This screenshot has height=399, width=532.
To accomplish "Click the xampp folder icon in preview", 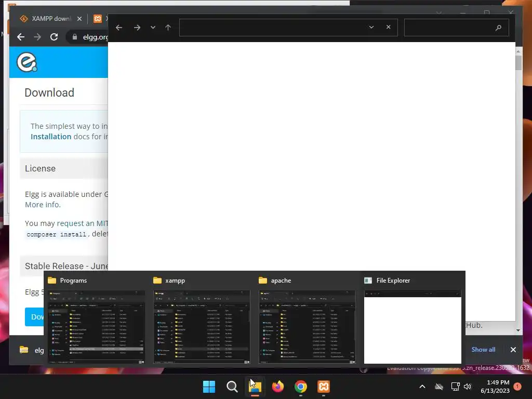I will click(157, 280).
